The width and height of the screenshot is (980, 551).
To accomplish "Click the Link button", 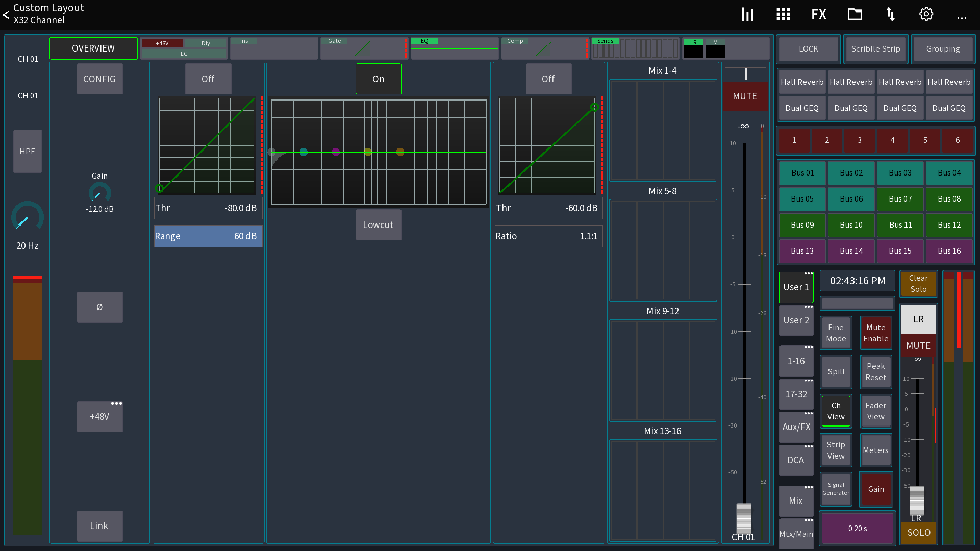I will click(99, 526).
